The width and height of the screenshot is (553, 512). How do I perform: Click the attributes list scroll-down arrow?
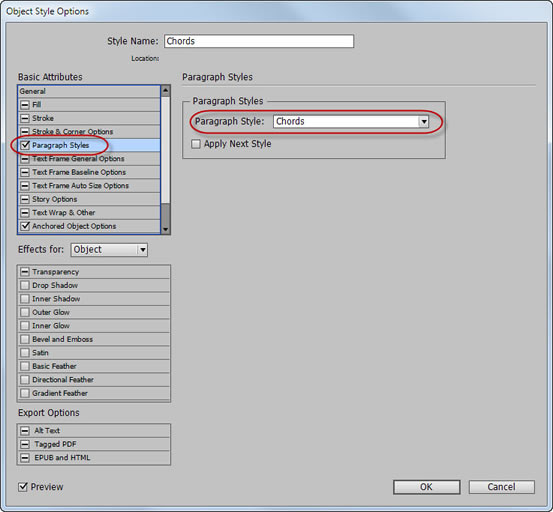click(165, 229)
